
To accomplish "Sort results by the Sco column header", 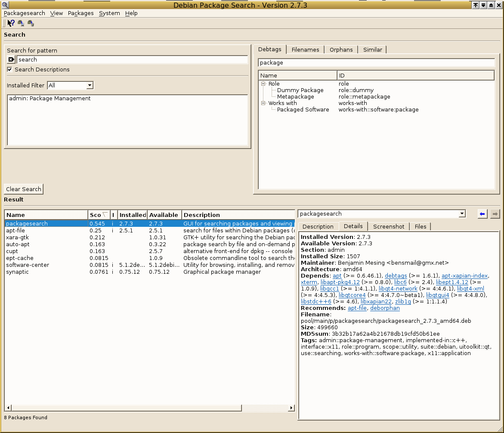I will point(99,215).
